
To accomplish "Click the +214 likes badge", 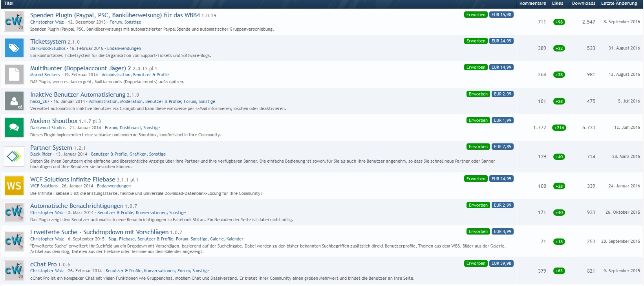I will [x=559, y=128].
